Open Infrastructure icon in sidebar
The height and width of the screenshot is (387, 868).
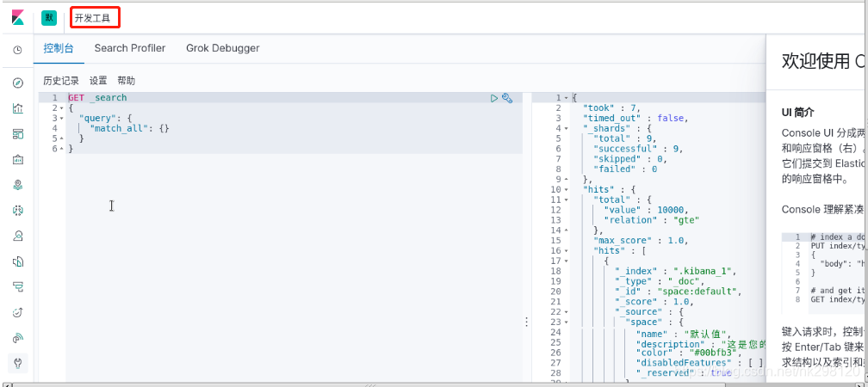click(18, 236)
